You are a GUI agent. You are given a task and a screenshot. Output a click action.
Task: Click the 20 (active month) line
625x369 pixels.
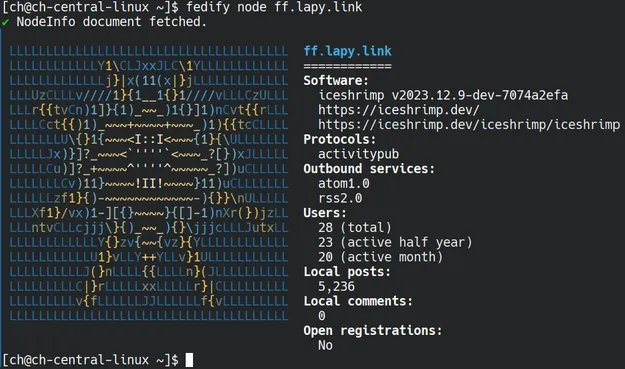[380, 257]
